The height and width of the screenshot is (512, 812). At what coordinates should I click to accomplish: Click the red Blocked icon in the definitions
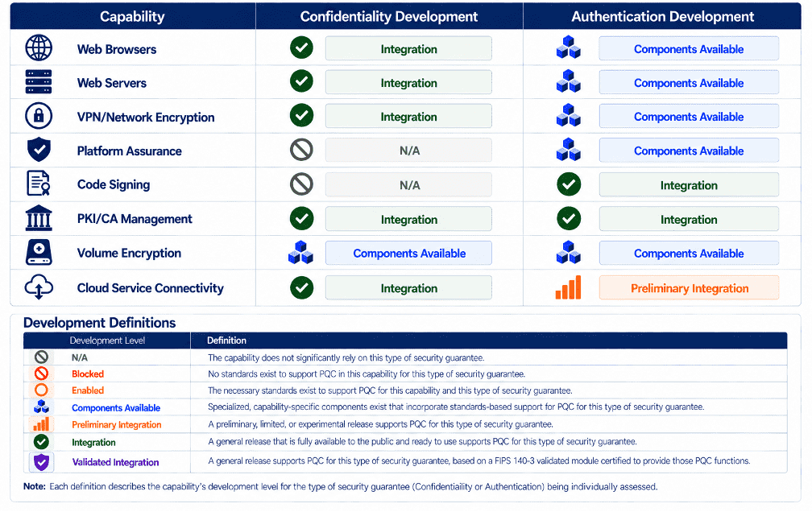pos(41,374)
